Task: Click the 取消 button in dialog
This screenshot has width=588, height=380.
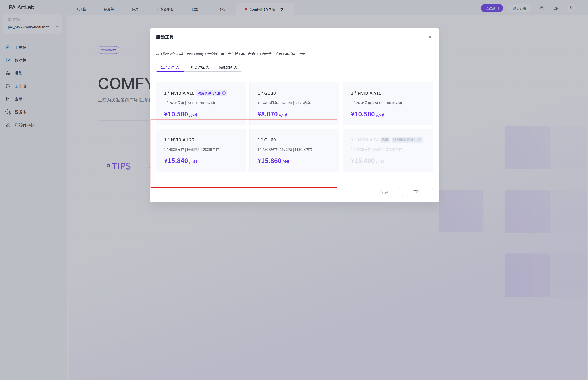Action: point(417,192)
